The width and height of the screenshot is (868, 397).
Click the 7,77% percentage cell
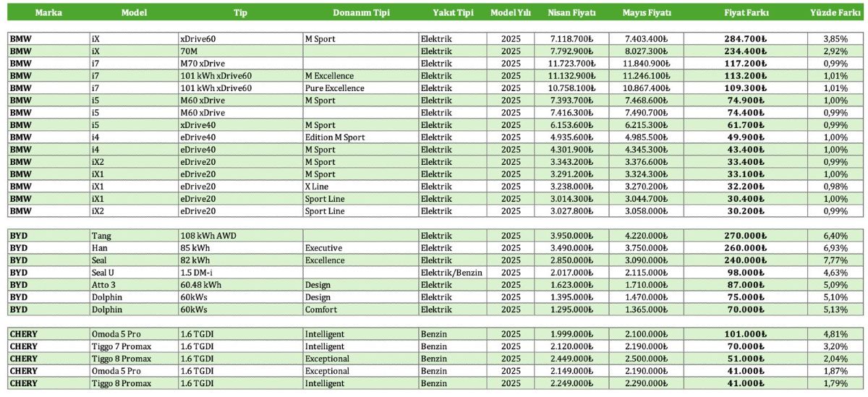pyautogui.click(x=835, y=260)
